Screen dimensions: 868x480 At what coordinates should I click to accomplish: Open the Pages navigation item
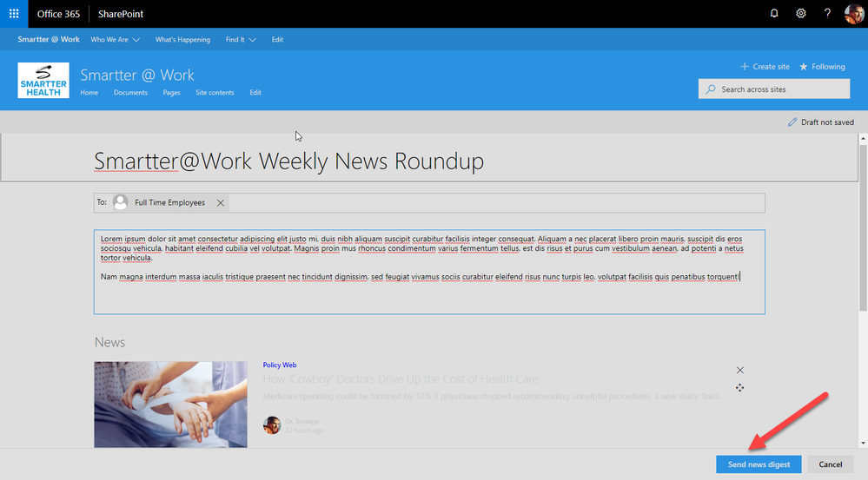click(172, 92)
